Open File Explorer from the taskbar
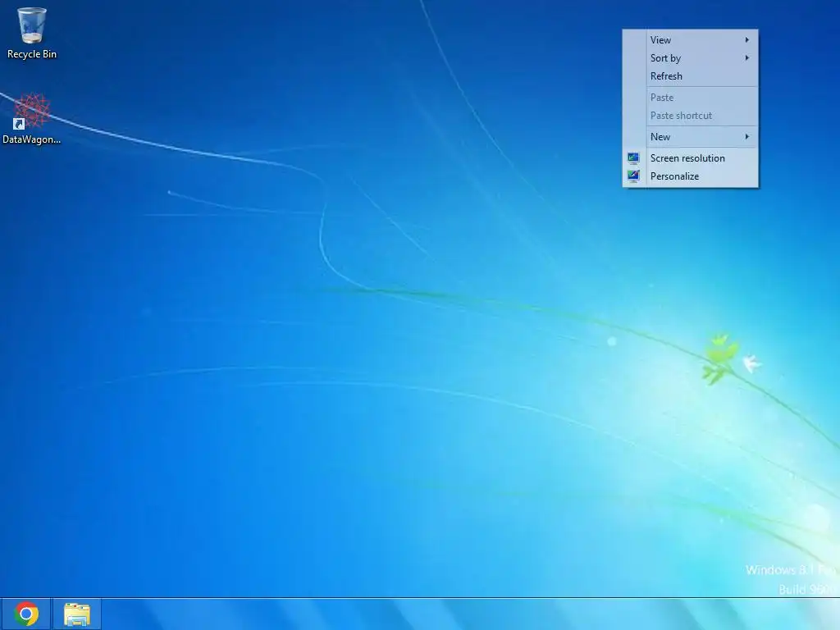The width and height of the screenshot is (840, 630). [76, 614]
